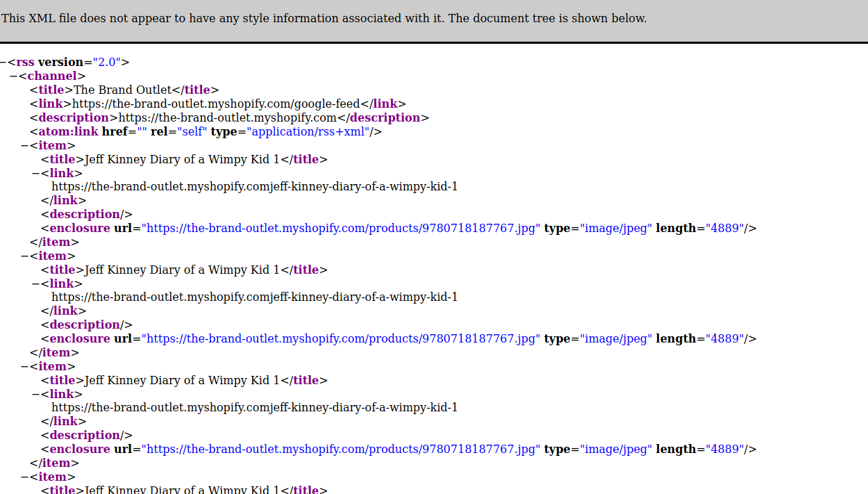Image resolution: width=868 pixels, height=494 pixels.
Task: Click the channel link URL ending in google-feed
Action: tap(216, 104)
